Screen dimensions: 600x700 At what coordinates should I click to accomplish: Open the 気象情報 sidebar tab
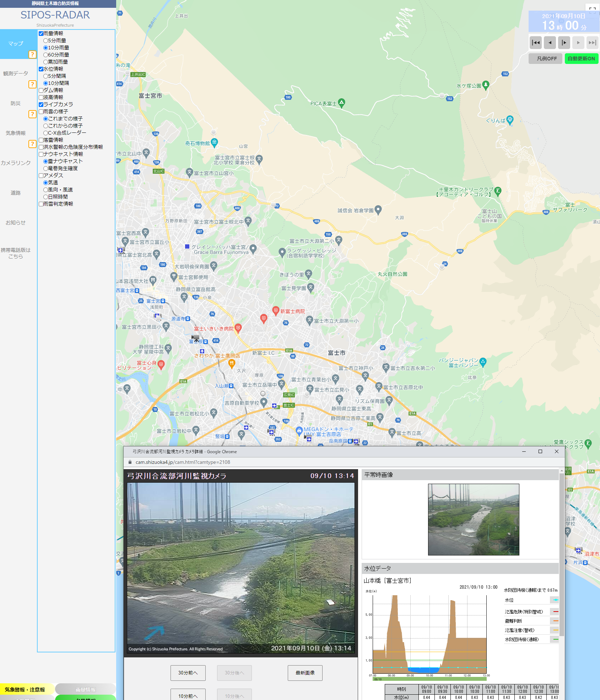point(16,133)
